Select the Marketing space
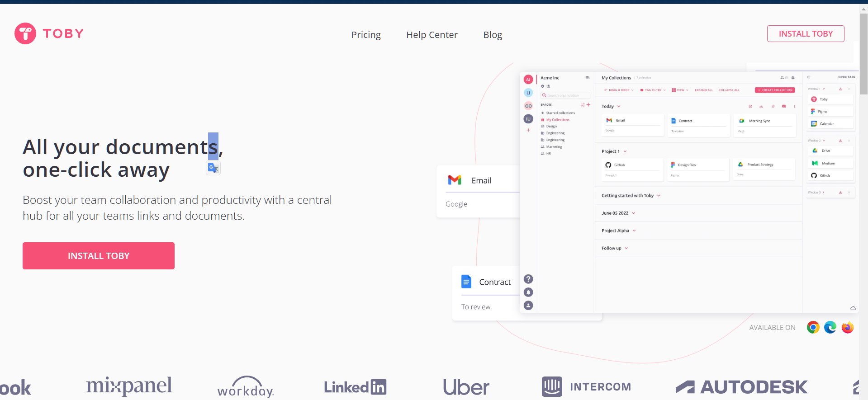 [554, 147]
